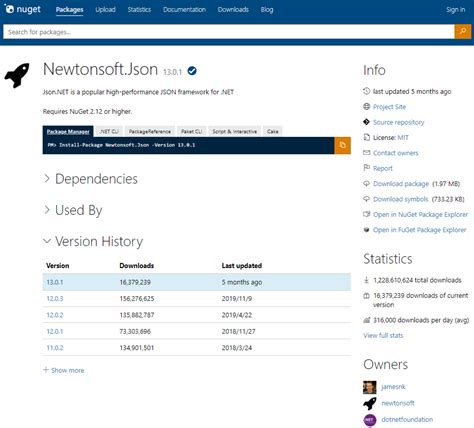
Task: Switch to the Cake tab
Action: [272, 131]
